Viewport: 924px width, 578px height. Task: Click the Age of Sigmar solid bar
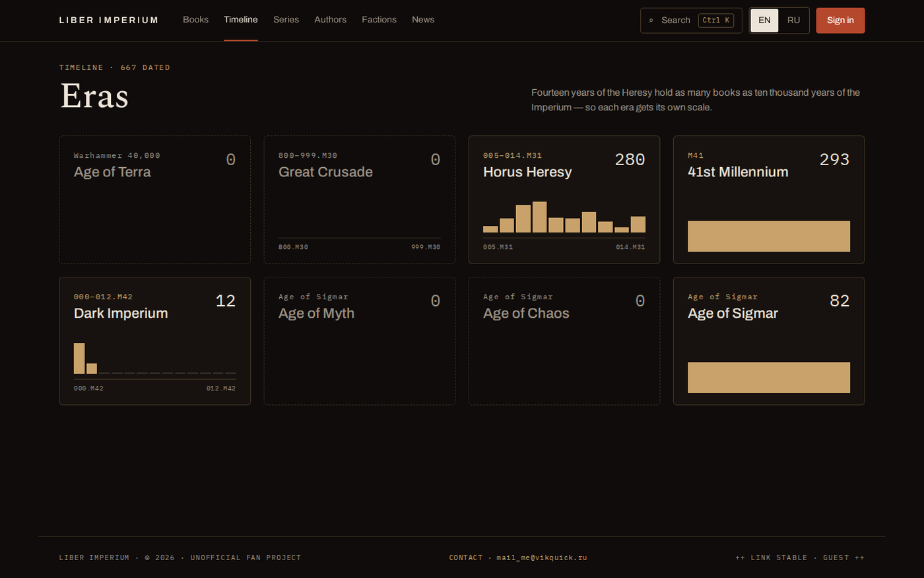[x=769, y=378]
